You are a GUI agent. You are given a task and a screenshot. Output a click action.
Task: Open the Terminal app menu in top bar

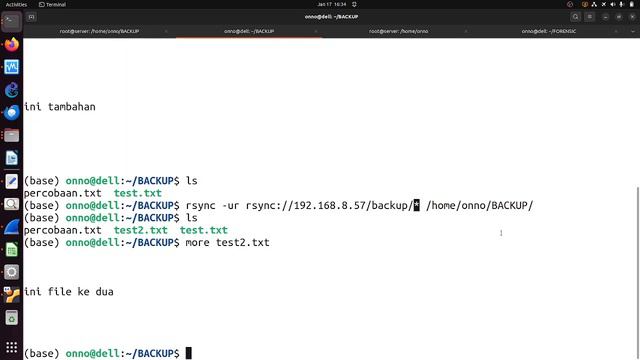pos(52,4)
